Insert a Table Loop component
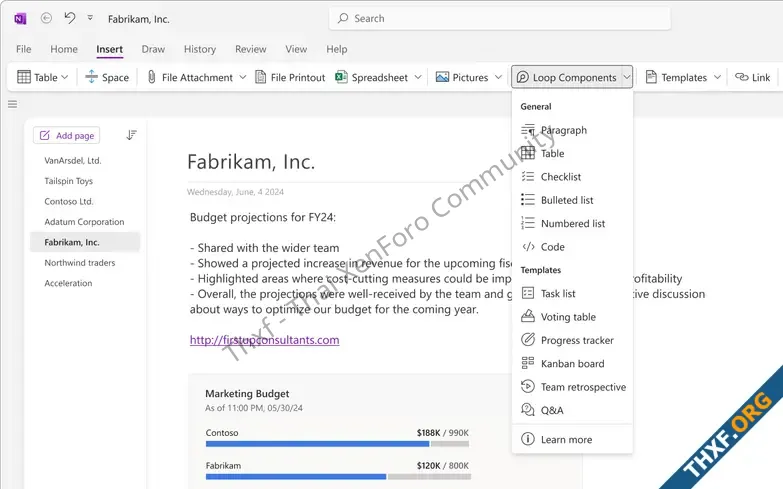Screen dimensions: 783x489 (x=572, y=153)
